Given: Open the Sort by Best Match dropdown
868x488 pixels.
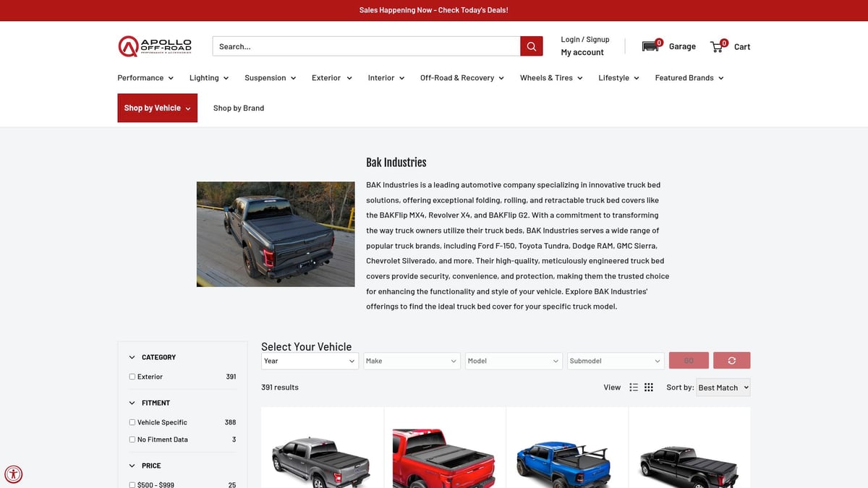Looking at the screenshot, I should 723,388.
